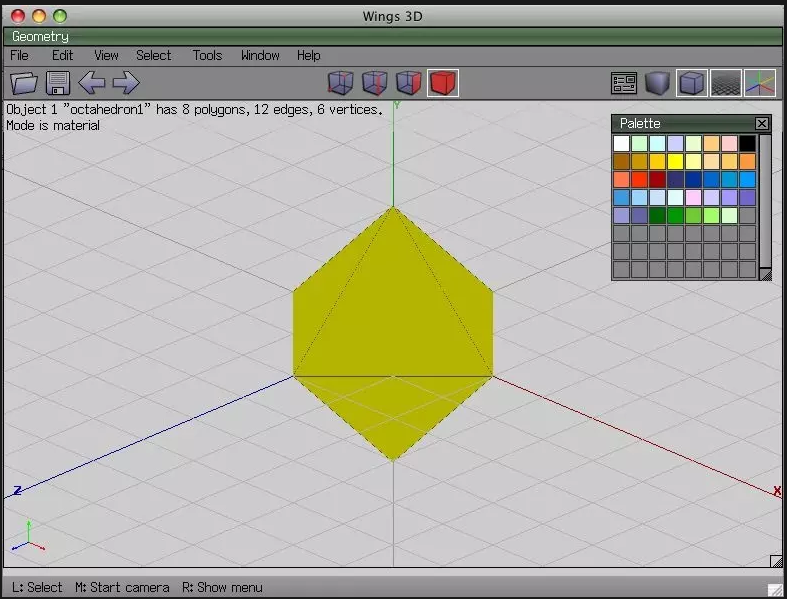787x599 pixels.
Task: Open the View menu
Action: (106, 55)
